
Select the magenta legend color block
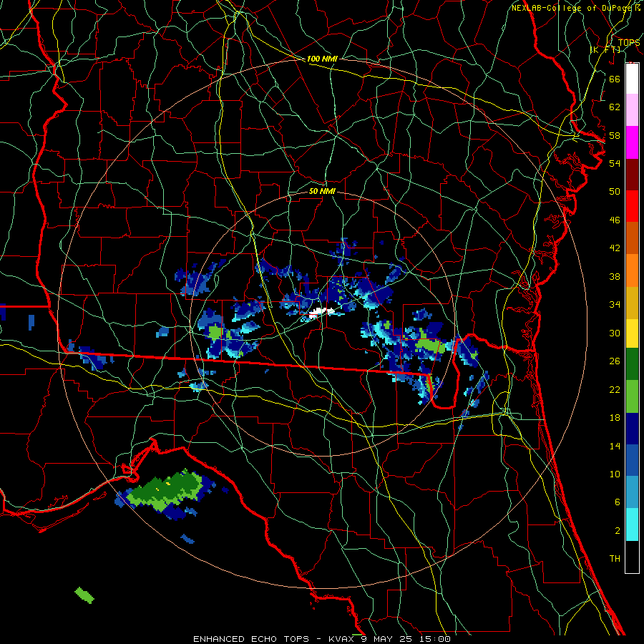(632, 142)
